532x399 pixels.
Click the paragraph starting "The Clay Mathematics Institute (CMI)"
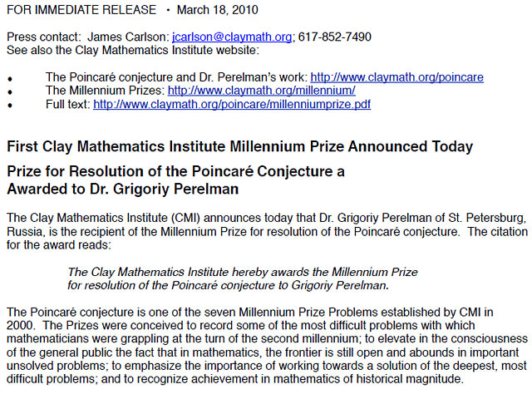tap(266, 232)
